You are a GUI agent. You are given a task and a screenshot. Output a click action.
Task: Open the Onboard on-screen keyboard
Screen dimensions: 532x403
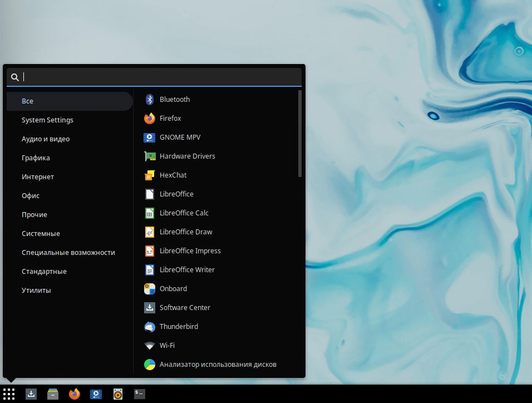(173, 289)
